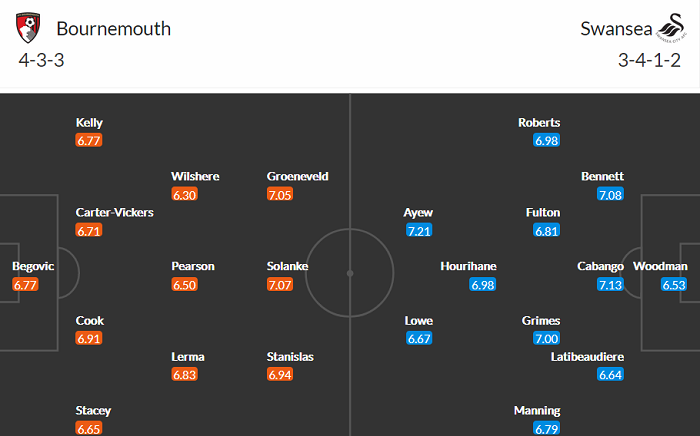This screenshot has height=436, width=700.
Task: Click Solanke's 7.07 rating badge
Action: (281, 285)
